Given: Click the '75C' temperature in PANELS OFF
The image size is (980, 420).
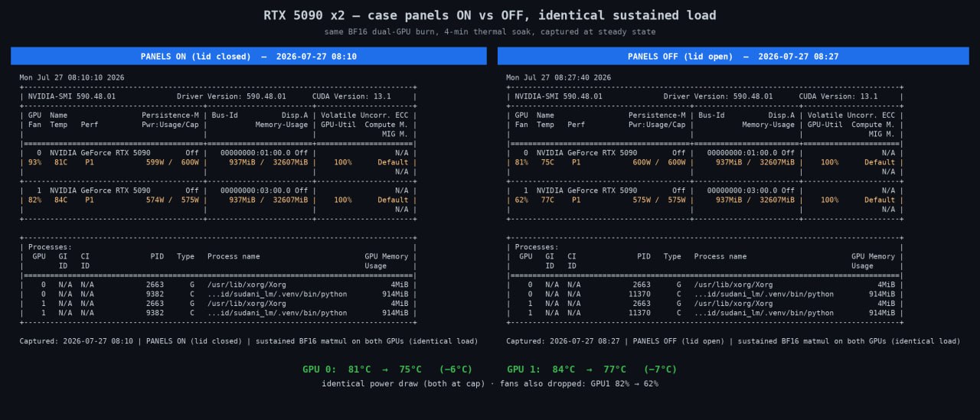Looking at the screenshot, I should 547,162.
